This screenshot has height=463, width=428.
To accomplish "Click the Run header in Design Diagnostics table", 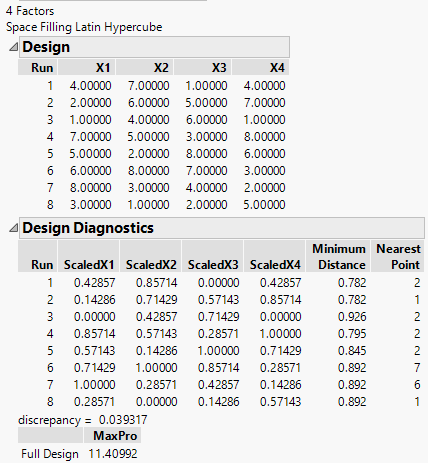I will pyautogui.click(x=38, y=257).
